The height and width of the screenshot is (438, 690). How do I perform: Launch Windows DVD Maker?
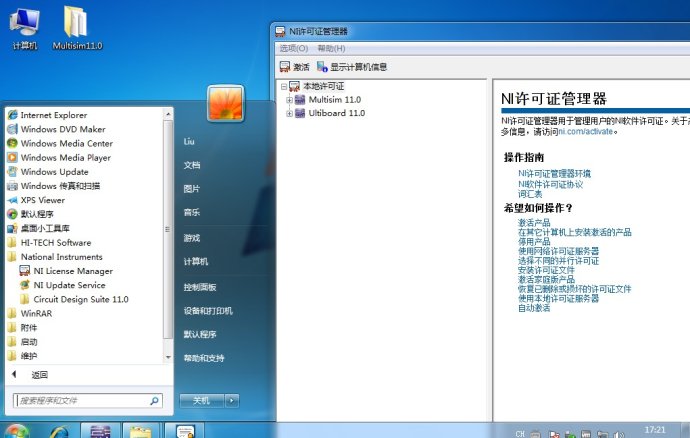[x=57, y=129]
